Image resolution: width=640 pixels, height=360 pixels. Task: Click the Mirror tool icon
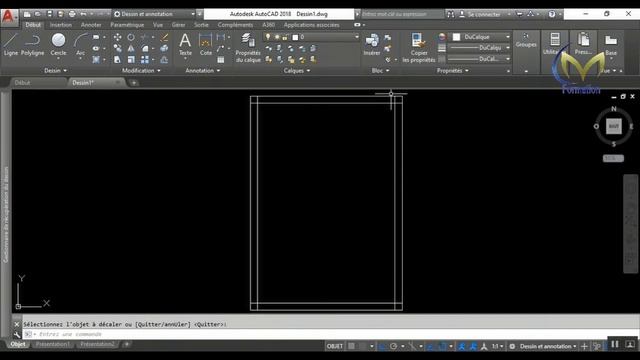click(x=131, y=49)
